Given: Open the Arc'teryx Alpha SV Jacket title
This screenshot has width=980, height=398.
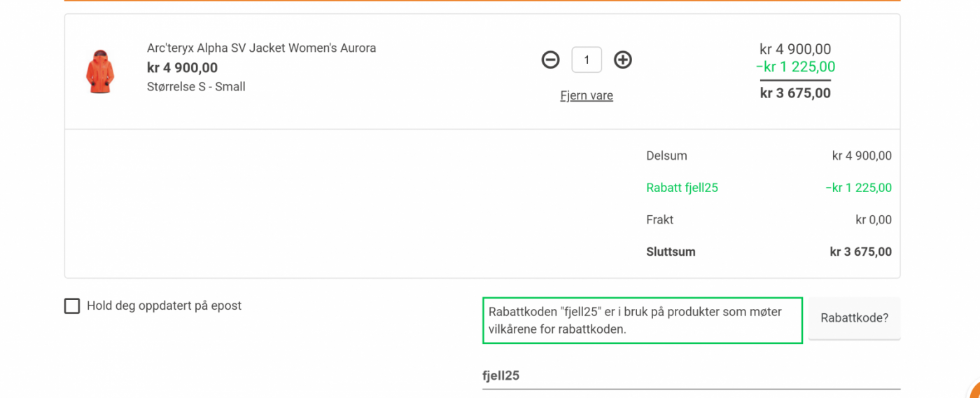Looking at the screenshot, I should pyautogui.click(x=261, y=48).
